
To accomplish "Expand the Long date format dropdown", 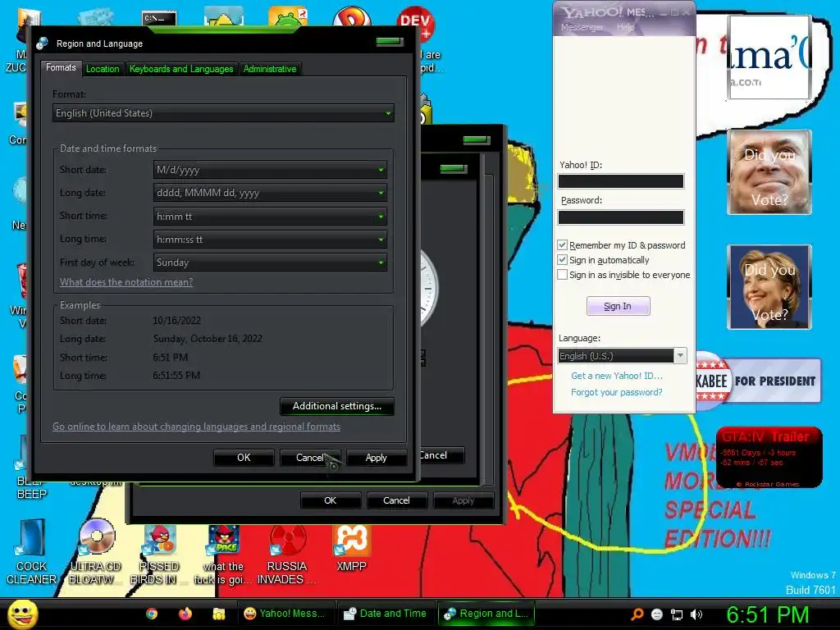I will coord(270,193).
